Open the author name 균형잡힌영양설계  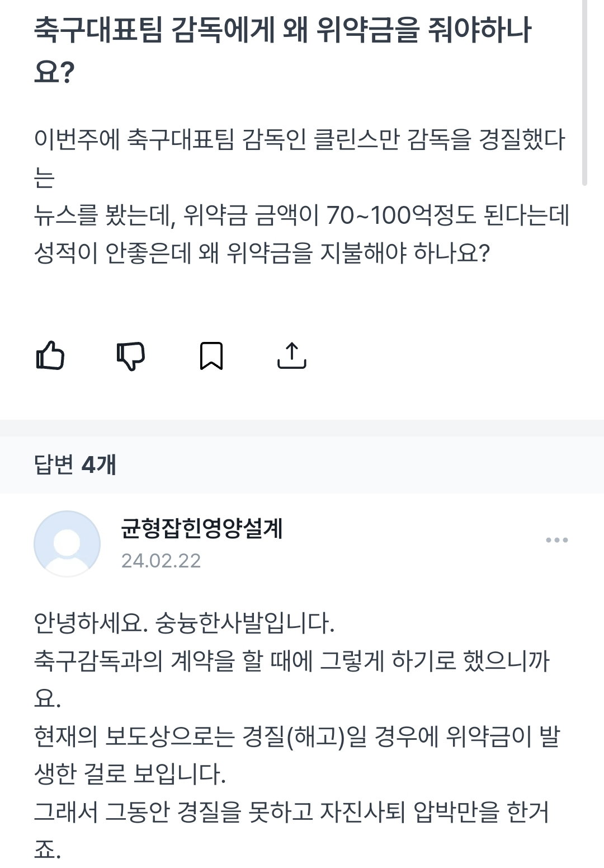[201, 528]
